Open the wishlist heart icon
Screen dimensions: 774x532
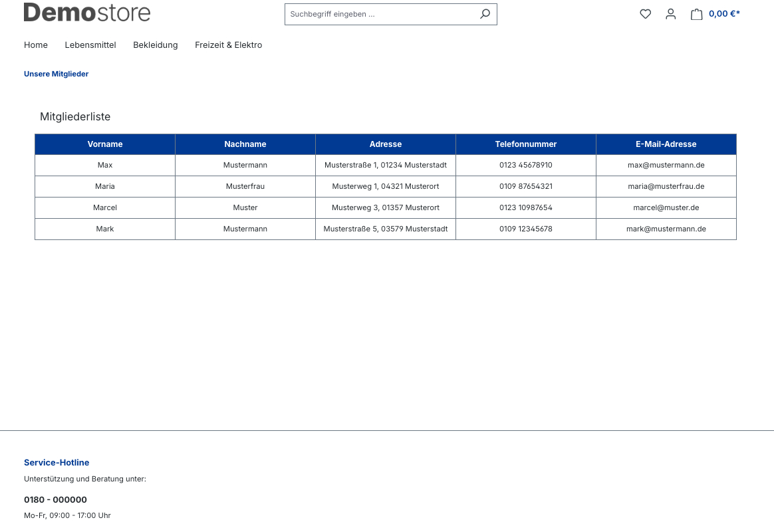[x=645, y=14]
